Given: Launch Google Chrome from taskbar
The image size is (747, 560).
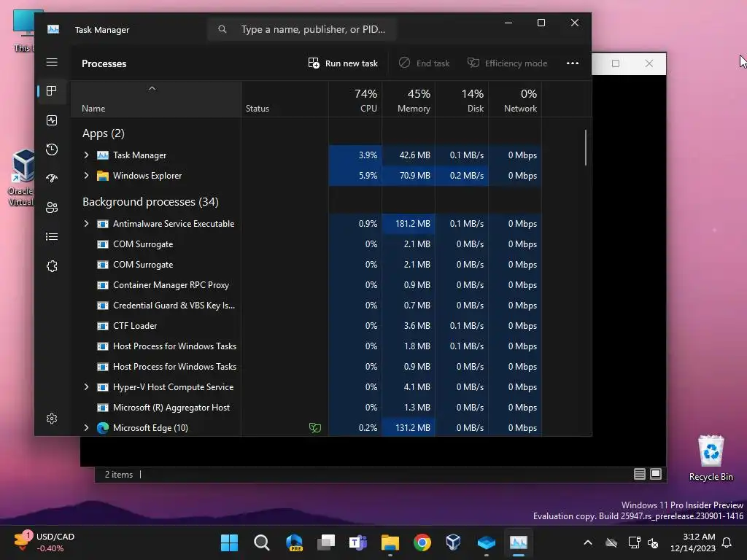Looking at the screenshot, I should (422, 542).
